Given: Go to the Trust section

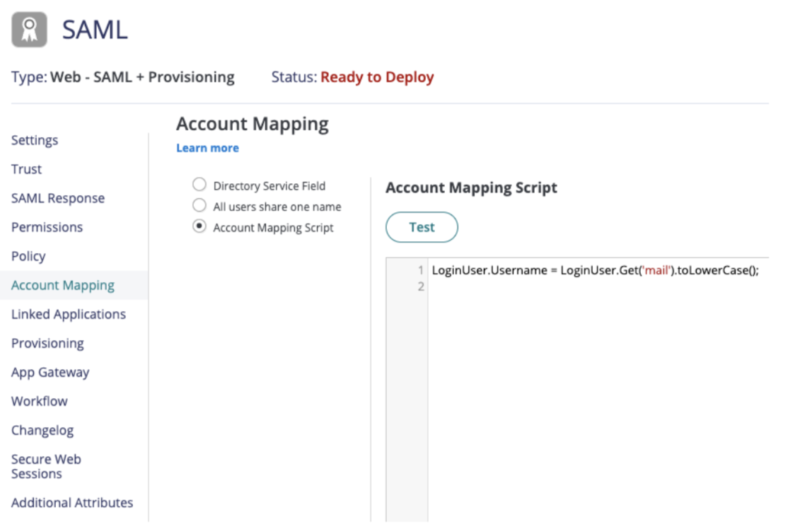Looking at the screenshot, I should click(26, 169).
